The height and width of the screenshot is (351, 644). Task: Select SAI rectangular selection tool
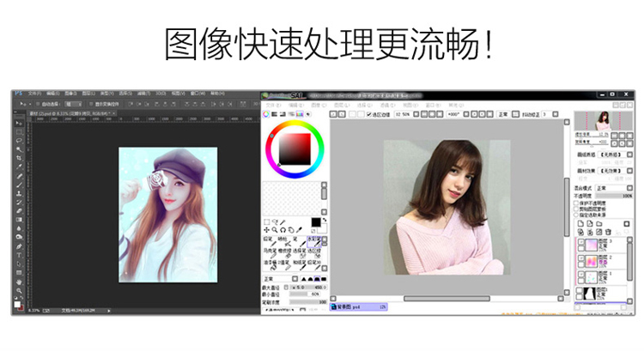point(266,222)
